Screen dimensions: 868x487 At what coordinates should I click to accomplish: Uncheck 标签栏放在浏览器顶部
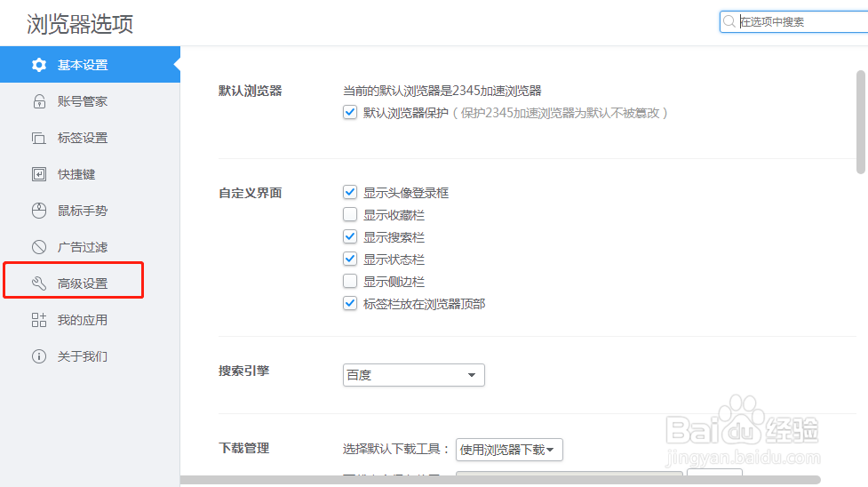click(x=350, y=303)
